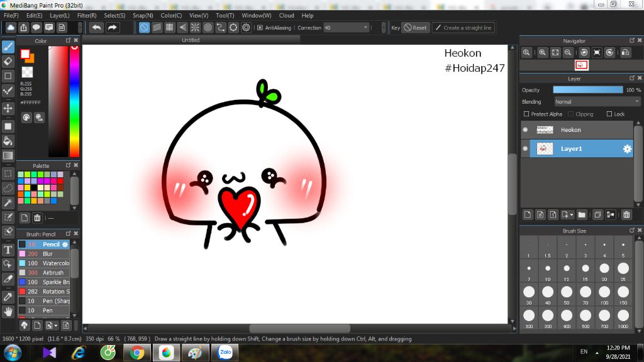
Task: Click the Windows Start button
Action: coord(13,353)
